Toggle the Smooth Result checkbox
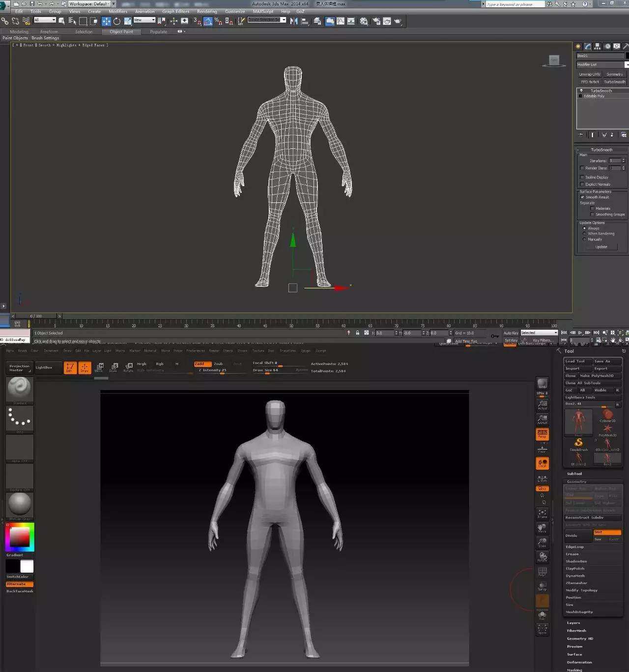The width and height of the screenshot is (629, 672). pyautogui.click(x=582, y=197)
